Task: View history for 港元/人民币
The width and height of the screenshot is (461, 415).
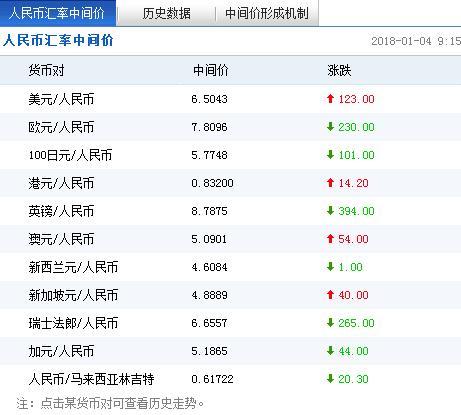Action: pos(61,183)
